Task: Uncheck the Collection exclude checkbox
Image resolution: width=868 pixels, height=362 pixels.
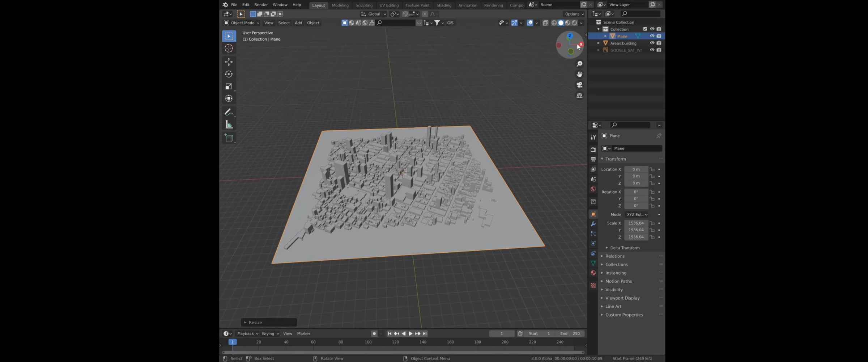Action: (x=645, y=29)
